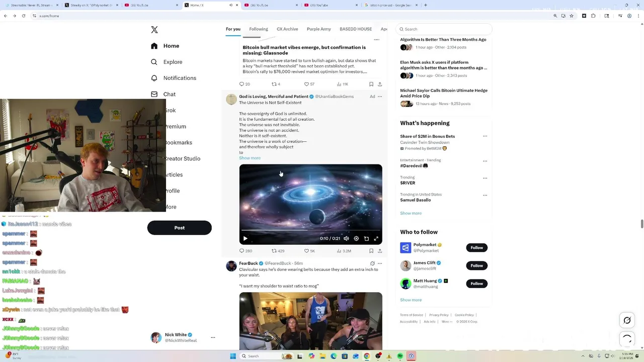Open More link in footer
This screenshot has width=644, height=362.
click(x=447, y=321)
